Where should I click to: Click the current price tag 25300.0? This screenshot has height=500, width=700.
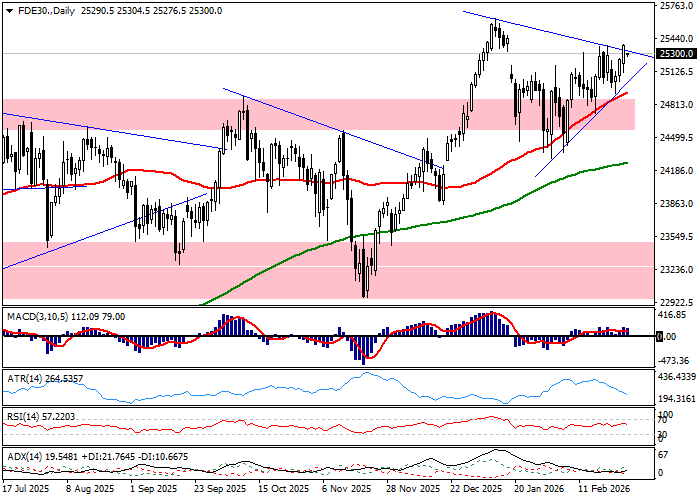[x=677, y=53]
